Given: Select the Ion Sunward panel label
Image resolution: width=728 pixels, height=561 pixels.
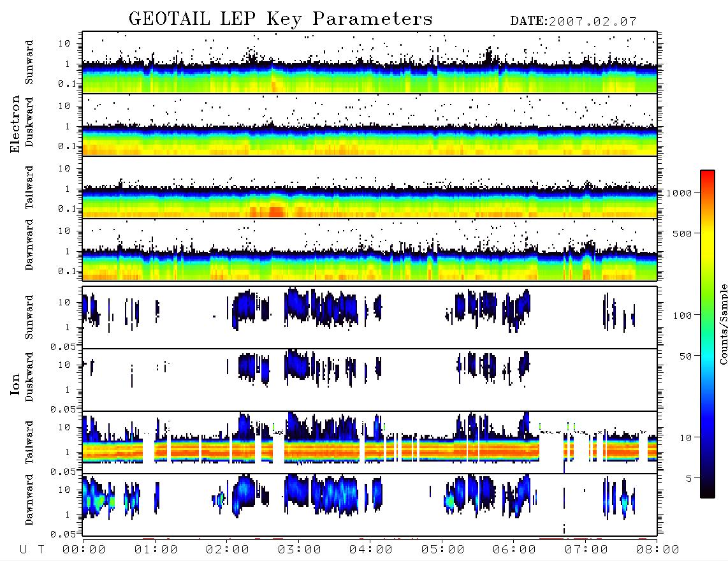Looking at the screenshot, I should pos(29,317).
